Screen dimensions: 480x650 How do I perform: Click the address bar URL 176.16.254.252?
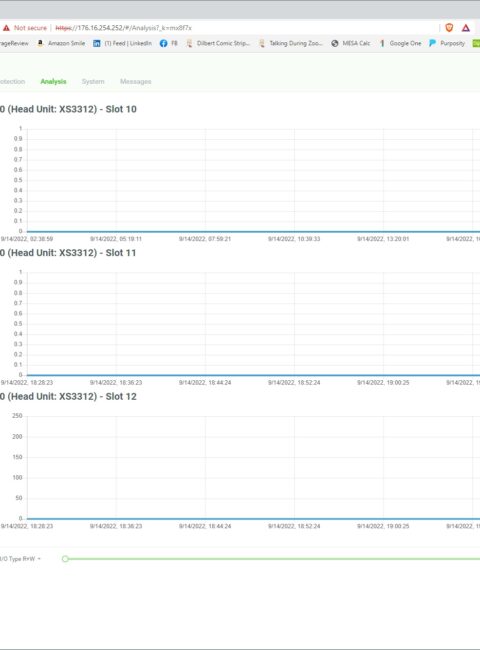pos(123,28)
